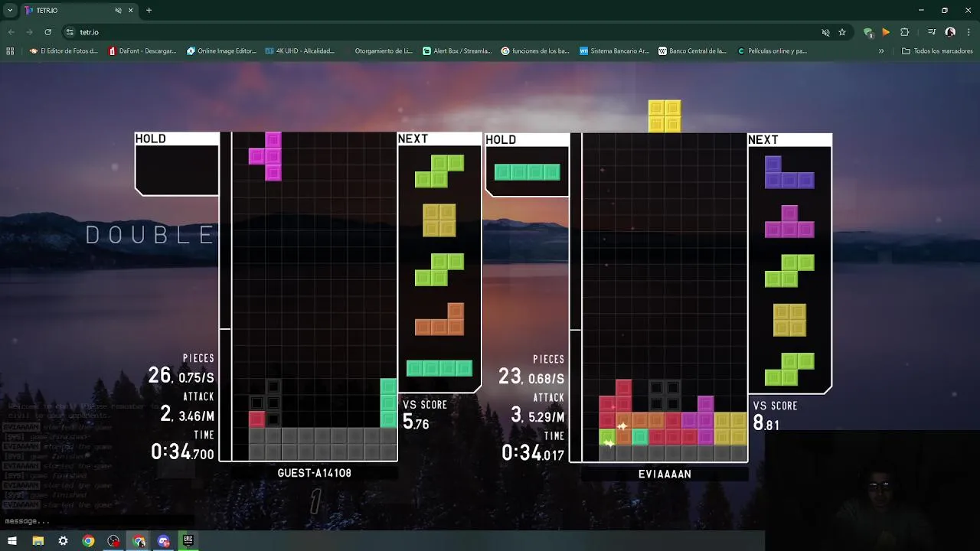Click the 0:34.700 timer on GUEST's board
Image resolution: width=980 pixels, height=551 pixels.
[x=182, y=452]
